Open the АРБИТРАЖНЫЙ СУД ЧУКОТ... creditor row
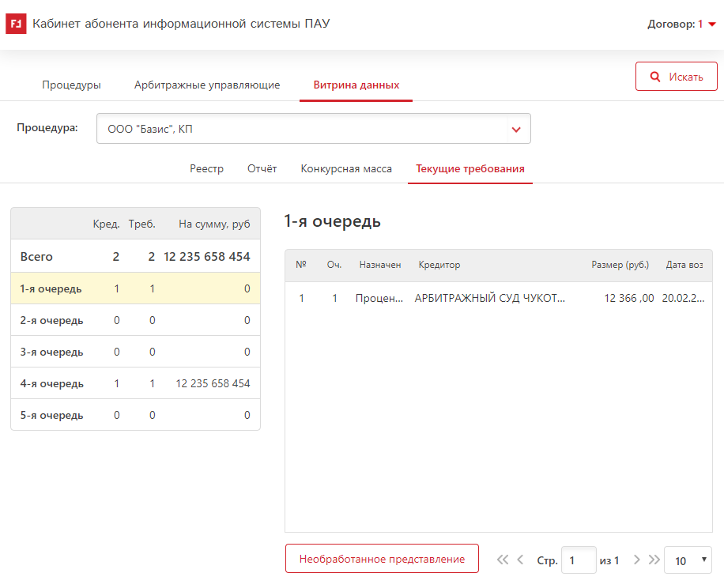724x588 pixels. click(x=490, y=299)
